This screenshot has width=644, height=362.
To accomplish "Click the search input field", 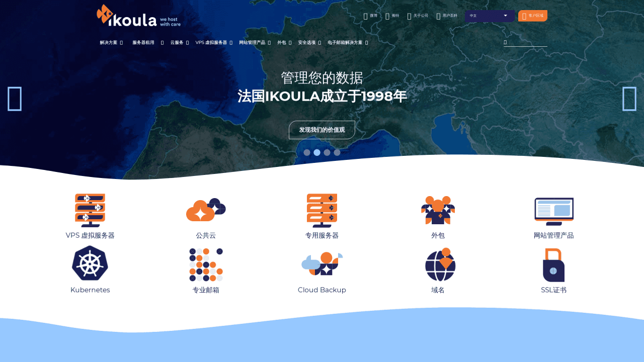I will (x=527, y=42).
